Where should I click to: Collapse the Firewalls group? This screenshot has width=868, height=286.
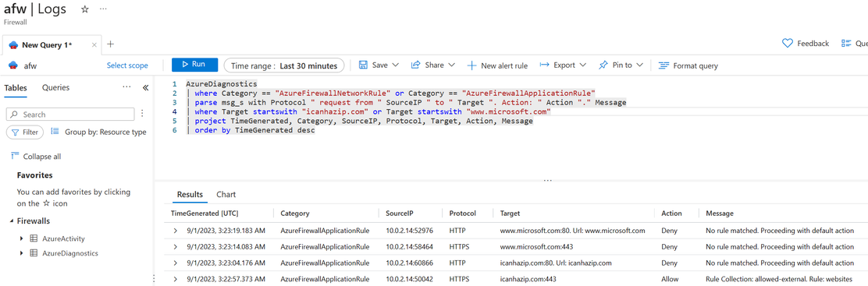tap(12, 221)
